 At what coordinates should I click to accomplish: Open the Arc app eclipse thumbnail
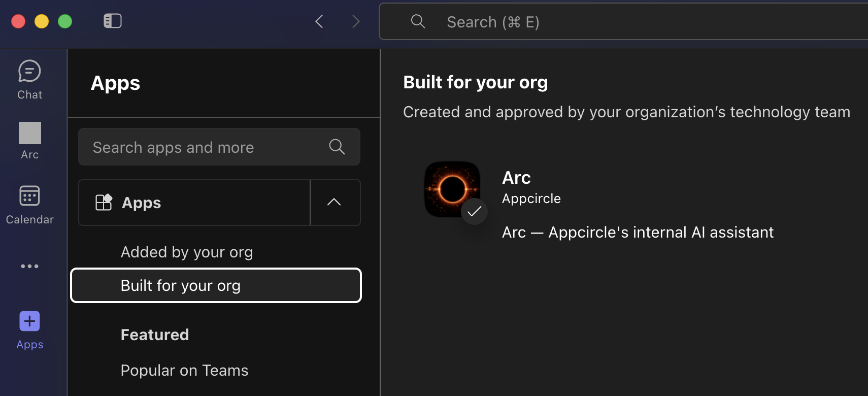click(x=452, y=189)
